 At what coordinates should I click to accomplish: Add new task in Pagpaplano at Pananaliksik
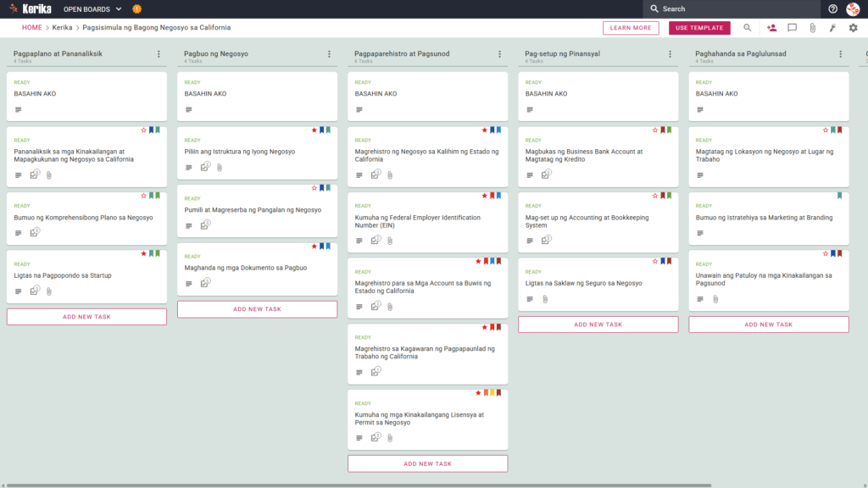86,317
